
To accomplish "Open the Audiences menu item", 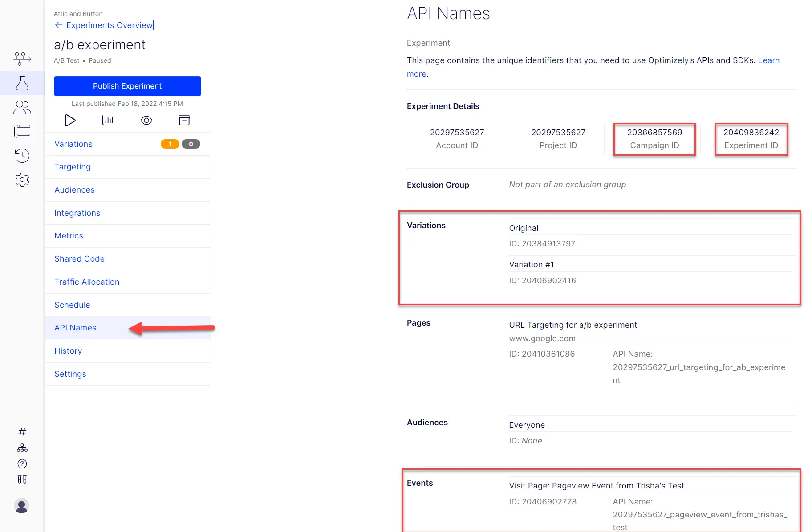I will click(x=127, y=190).
